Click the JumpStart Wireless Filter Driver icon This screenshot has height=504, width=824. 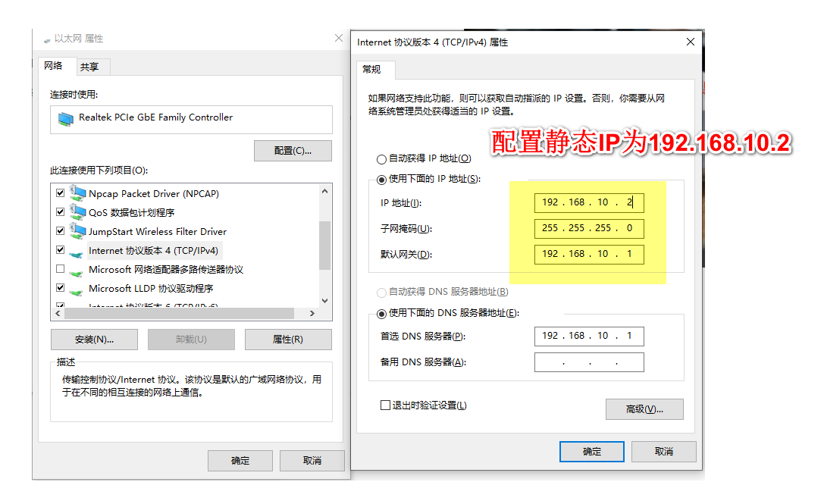tap(78, 231)
